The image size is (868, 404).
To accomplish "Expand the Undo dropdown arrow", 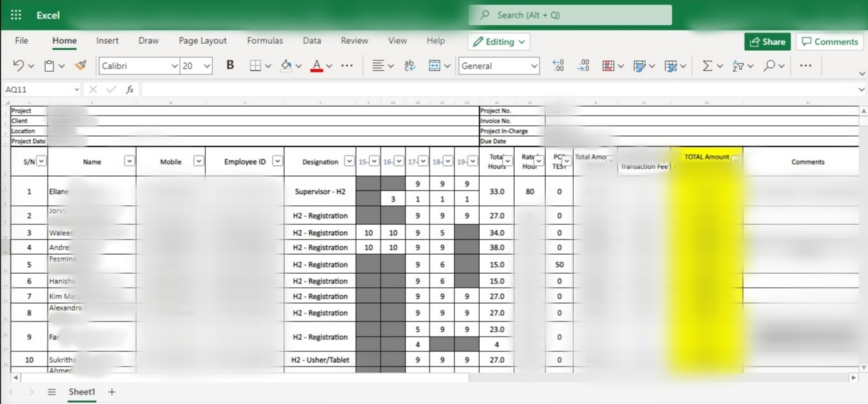I will (x=31, y=66).
